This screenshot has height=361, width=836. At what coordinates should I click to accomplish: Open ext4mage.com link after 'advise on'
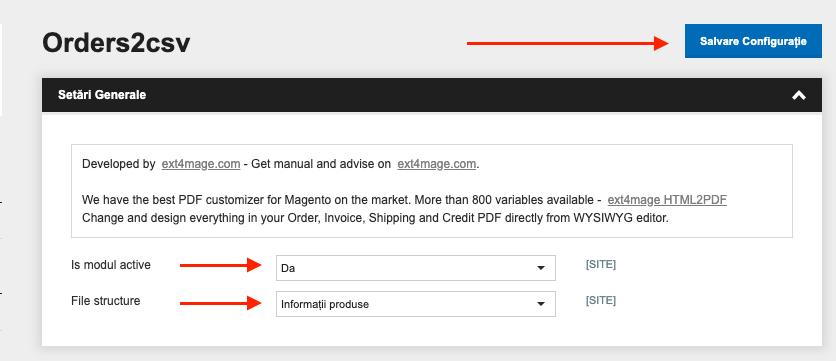pos(436,164)
